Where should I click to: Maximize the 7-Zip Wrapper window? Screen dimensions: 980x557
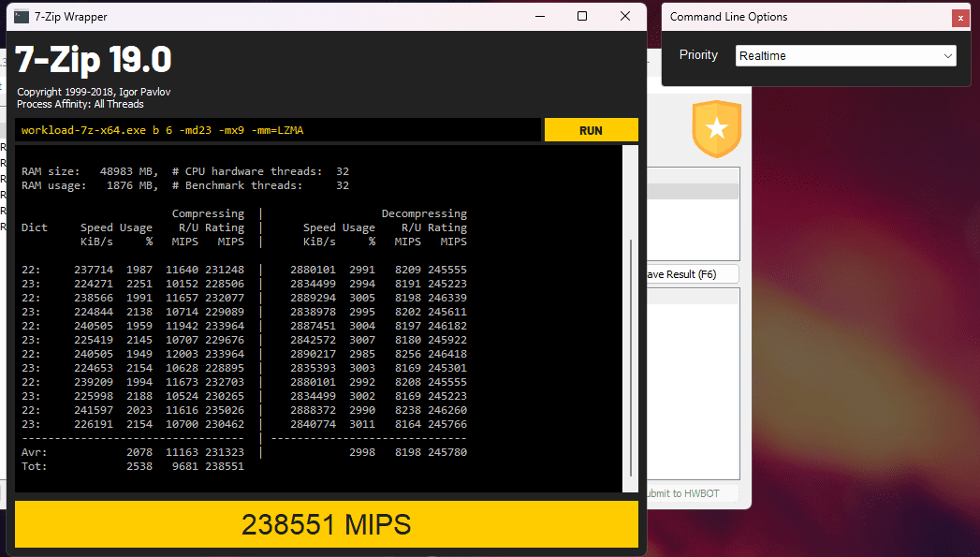pyautogui.click(x=582, y=16)
